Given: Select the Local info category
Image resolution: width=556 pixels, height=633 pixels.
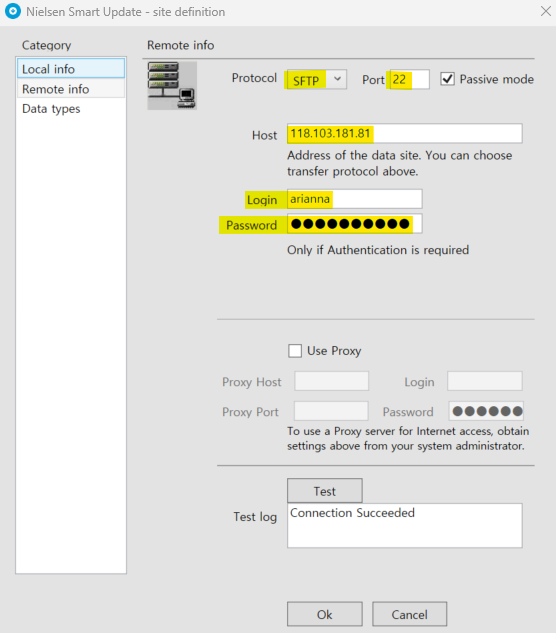Looking at the screenshot, I should click(71, 69).
